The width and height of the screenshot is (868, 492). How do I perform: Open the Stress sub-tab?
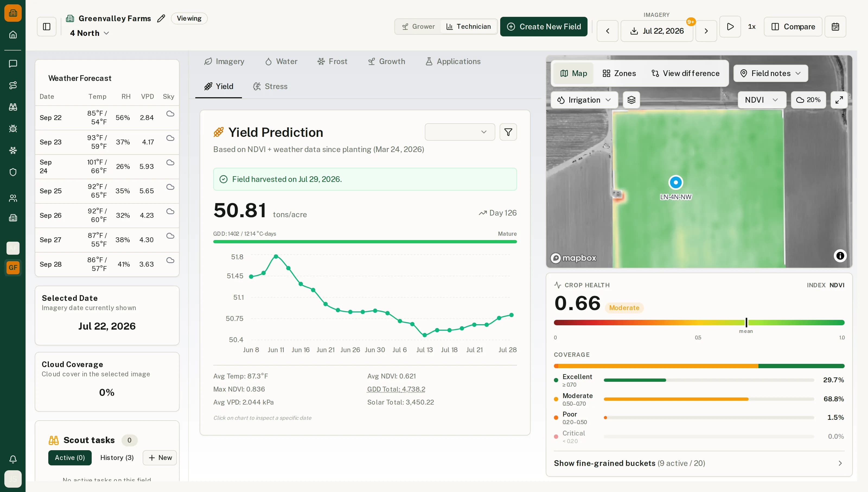click(x=271, y=87)
